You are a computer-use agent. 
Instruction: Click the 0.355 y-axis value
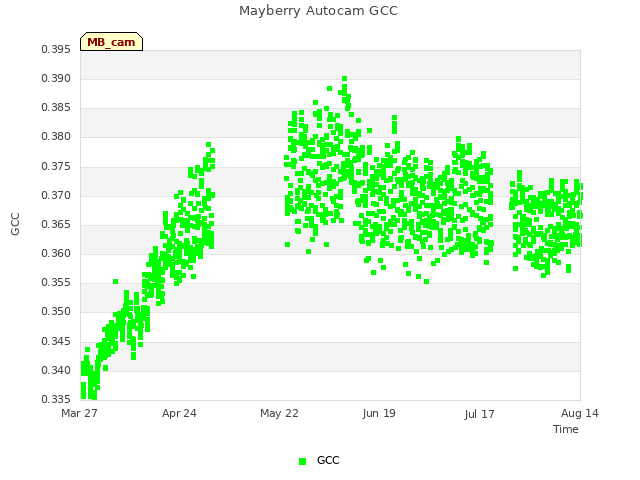pos(56,282)
